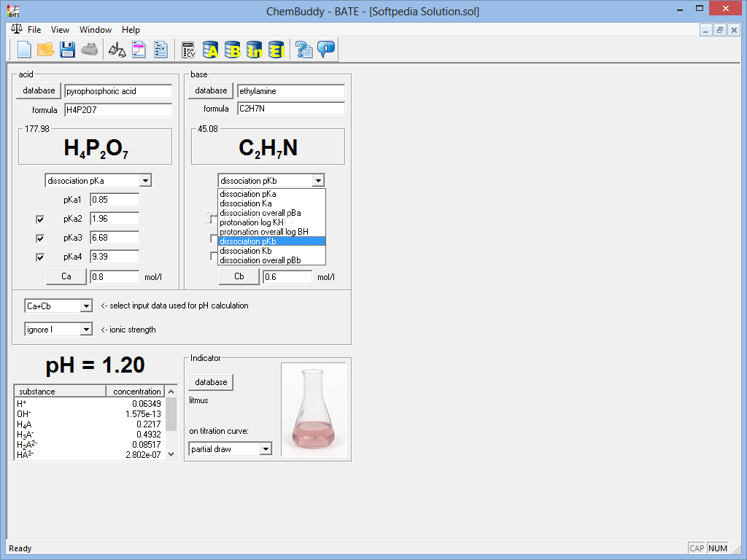Select dissociation overall pBa option
The image size is (747, 560).
tap(271, 213)
